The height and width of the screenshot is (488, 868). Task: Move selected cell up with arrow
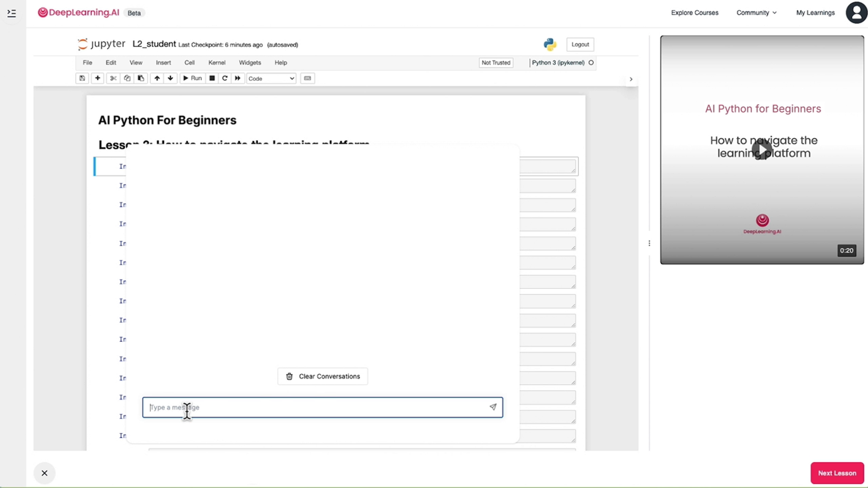pyautogui.click(x=157, y=78)
